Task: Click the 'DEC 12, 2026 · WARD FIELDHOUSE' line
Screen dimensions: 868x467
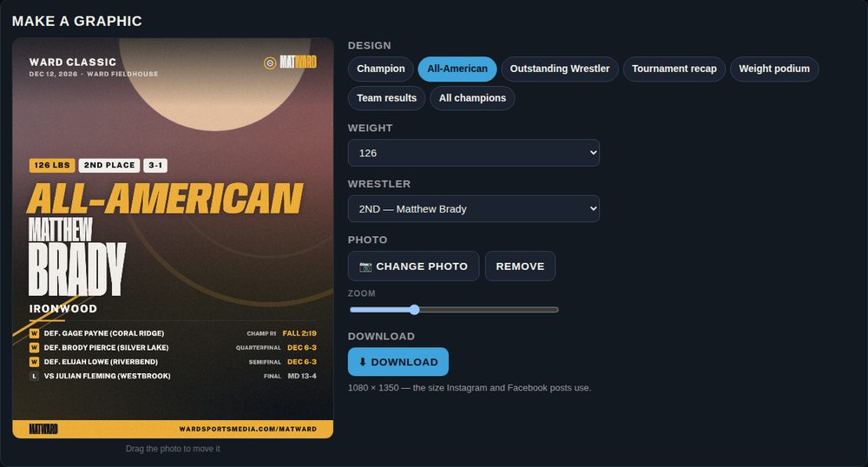Action: click(94, 74)
